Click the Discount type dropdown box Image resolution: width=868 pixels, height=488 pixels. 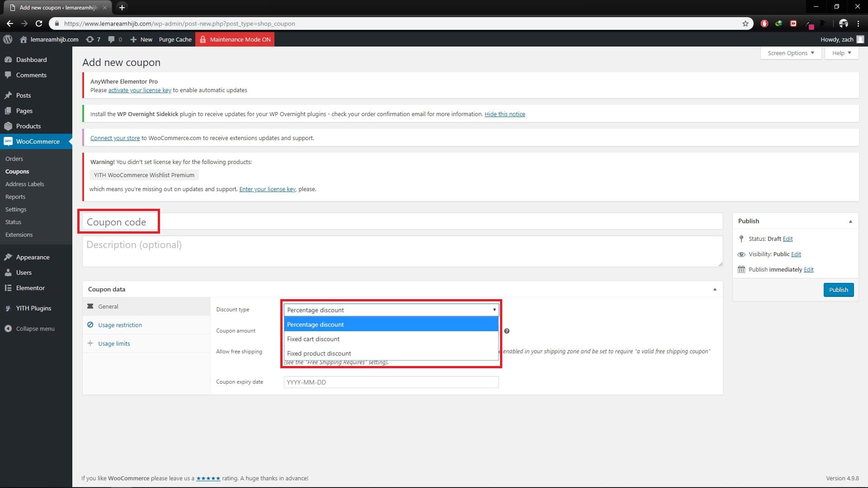391,310
